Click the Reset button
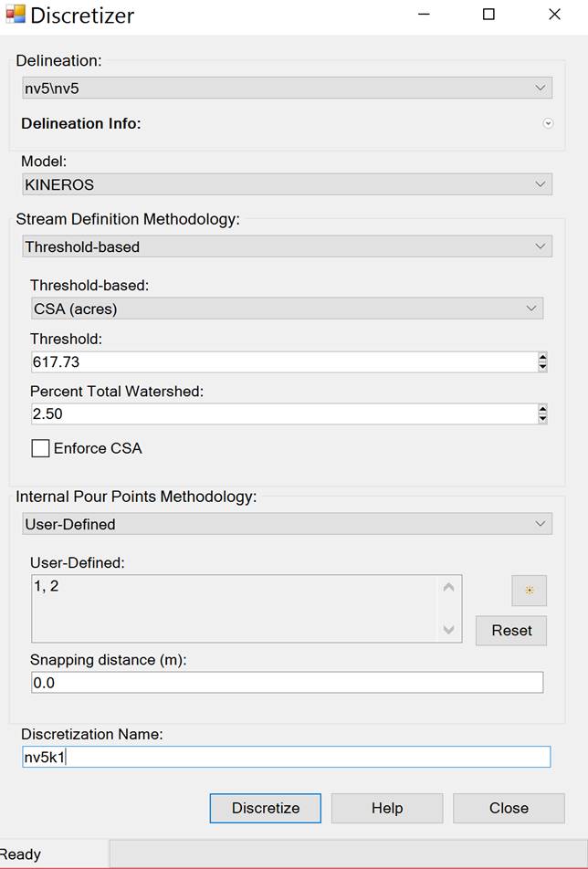588x869 pixels. 511,631
